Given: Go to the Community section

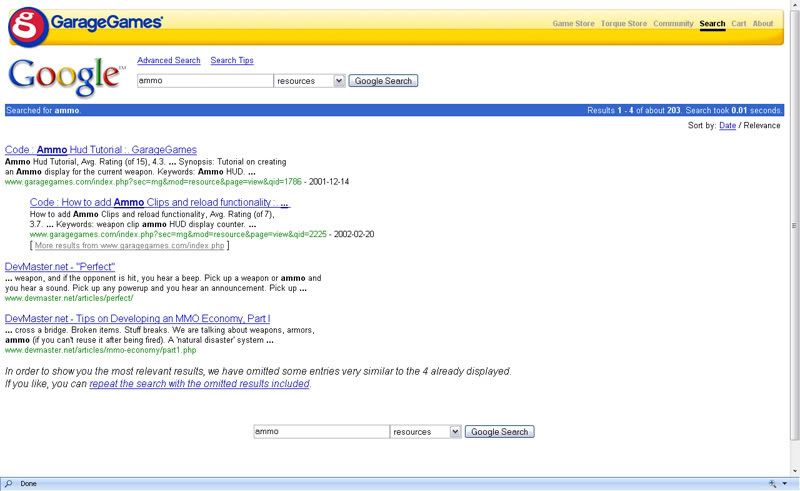Looking at the screenshot, I should pos(673,23).
